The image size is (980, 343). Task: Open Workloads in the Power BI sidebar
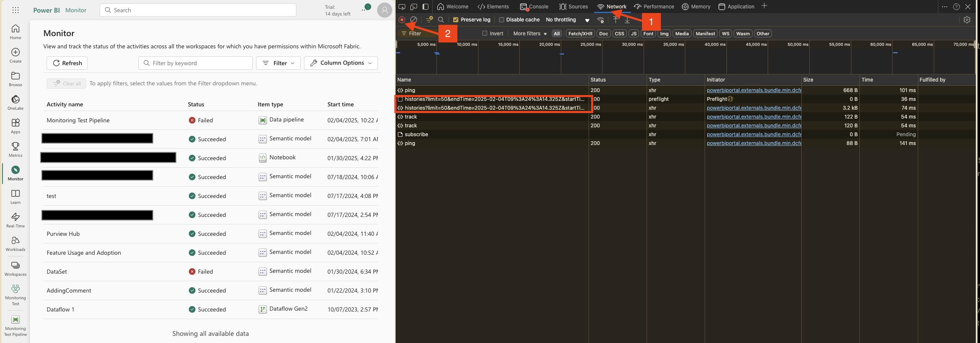(x=16, y=243)
